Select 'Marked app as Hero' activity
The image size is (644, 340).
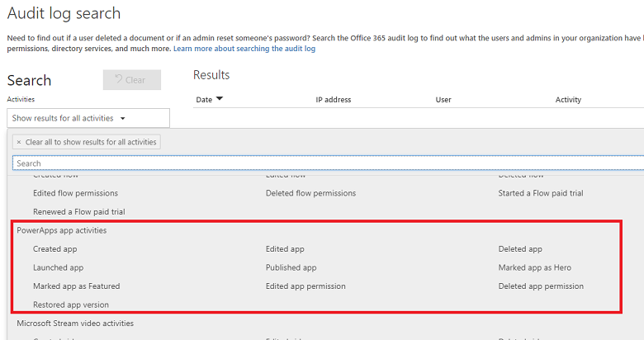535,267
